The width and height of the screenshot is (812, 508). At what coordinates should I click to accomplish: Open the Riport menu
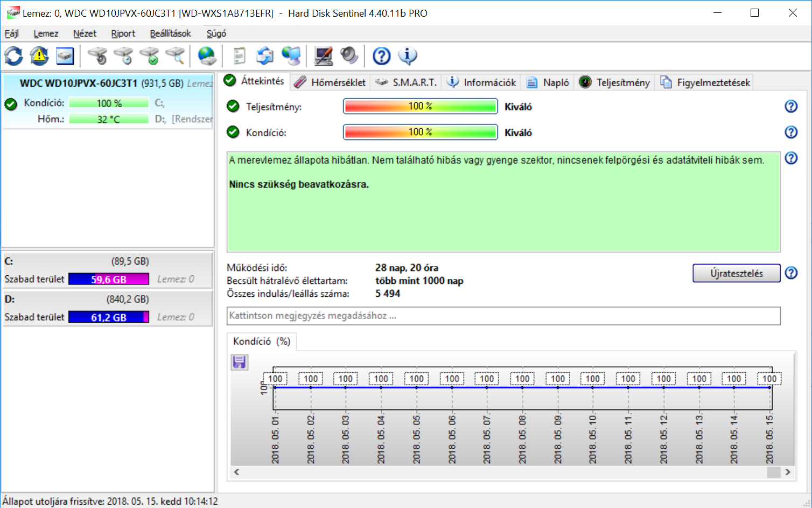123,33
